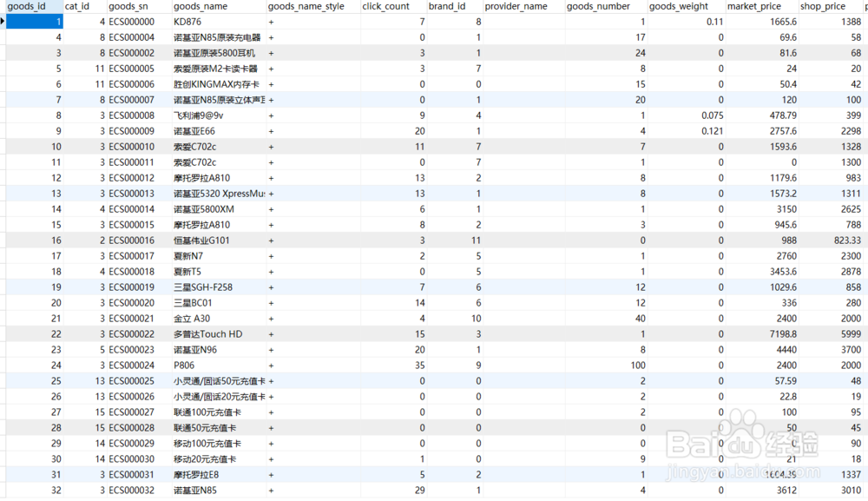Select the 多普达Touch HD name cell
Screen dimensions: 868x501
219,334
